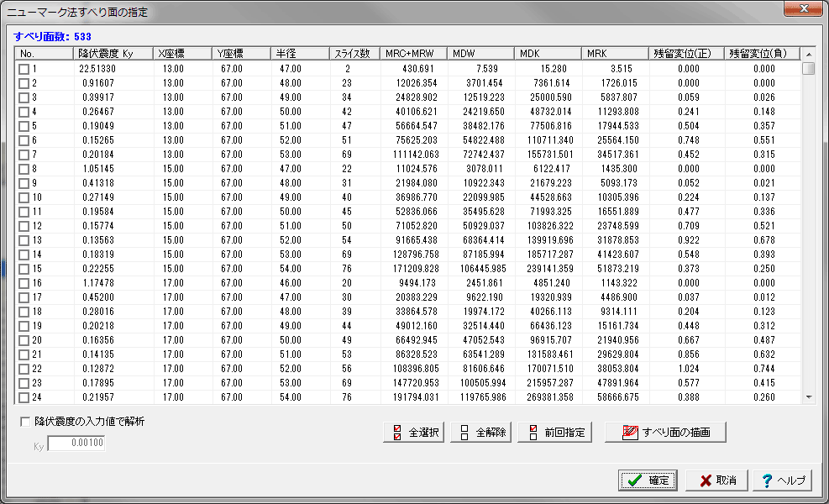Click the vertical scrollbar thumb

click(x=808, y=69)
